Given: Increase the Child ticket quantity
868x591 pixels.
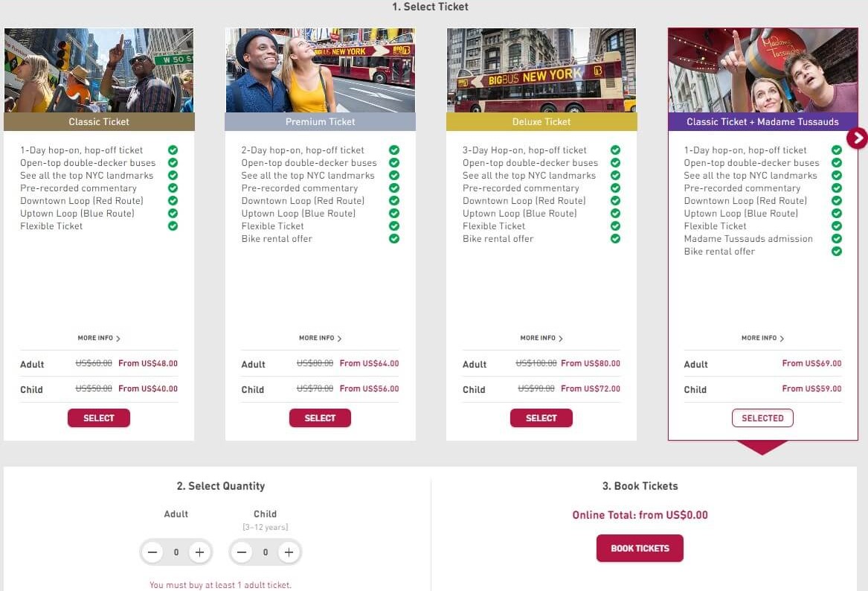Looking at the screenshot, I should (289, 552).
